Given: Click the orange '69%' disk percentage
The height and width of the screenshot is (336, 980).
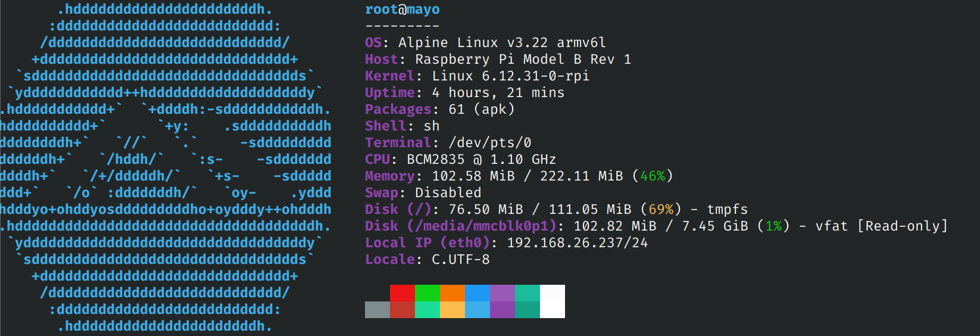Looking at the screenshot, I should pos(661,210).
